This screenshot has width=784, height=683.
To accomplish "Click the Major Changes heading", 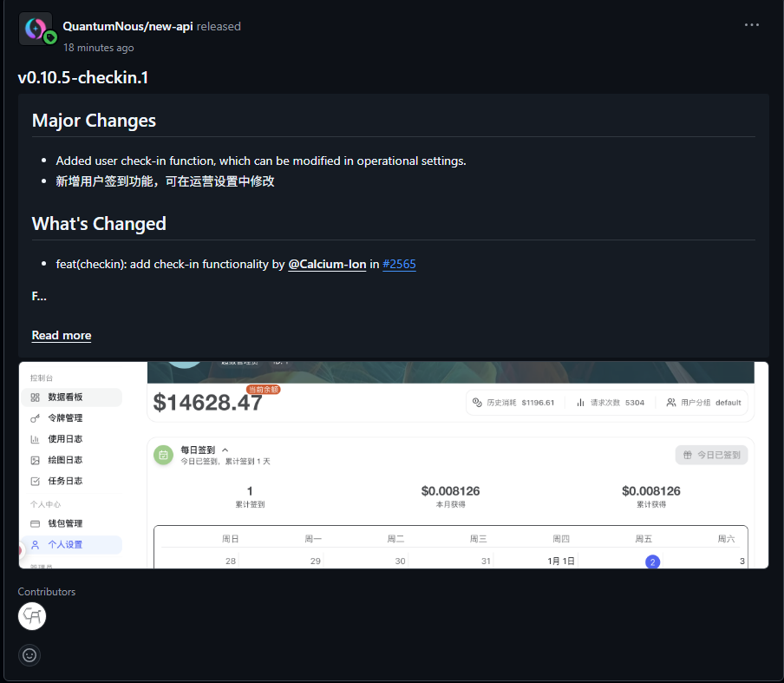I will (x=94, y=121).
